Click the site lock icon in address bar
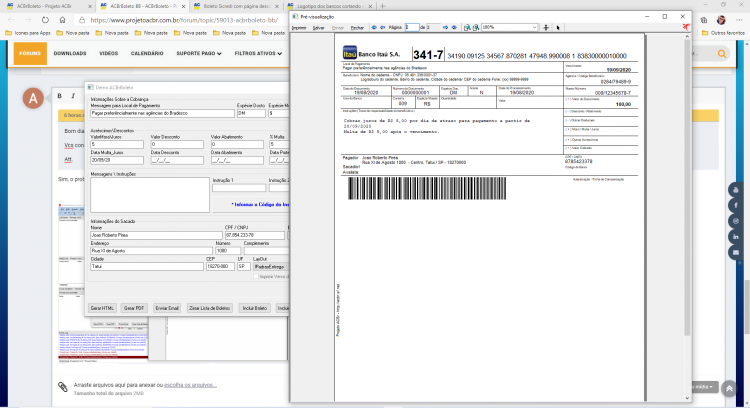This screenshot has height=408, width=750. 82,20
